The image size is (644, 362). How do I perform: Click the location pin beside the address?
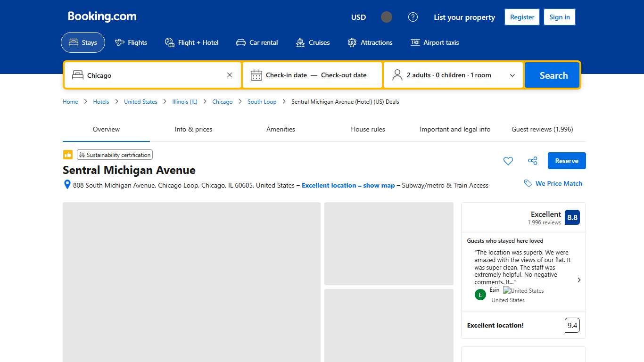67,184
